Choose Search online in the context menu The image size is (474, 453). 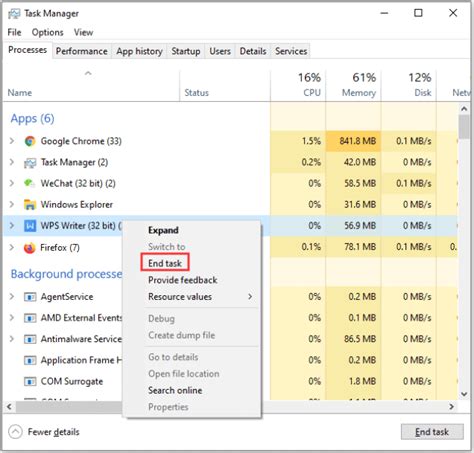click(175, 390)
